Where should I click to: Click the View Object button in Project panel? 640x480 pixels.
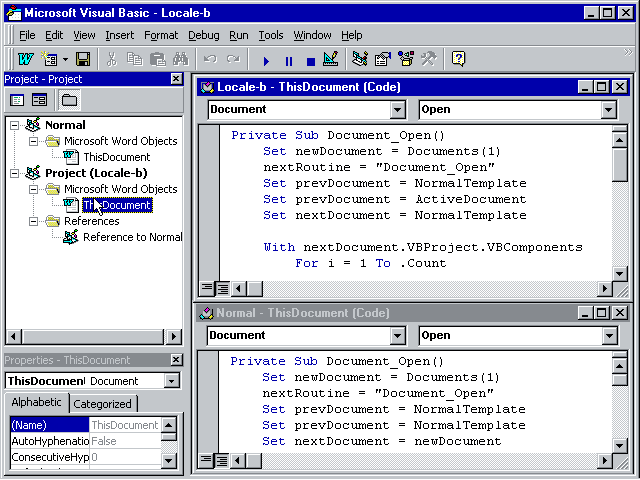point(40,100)
